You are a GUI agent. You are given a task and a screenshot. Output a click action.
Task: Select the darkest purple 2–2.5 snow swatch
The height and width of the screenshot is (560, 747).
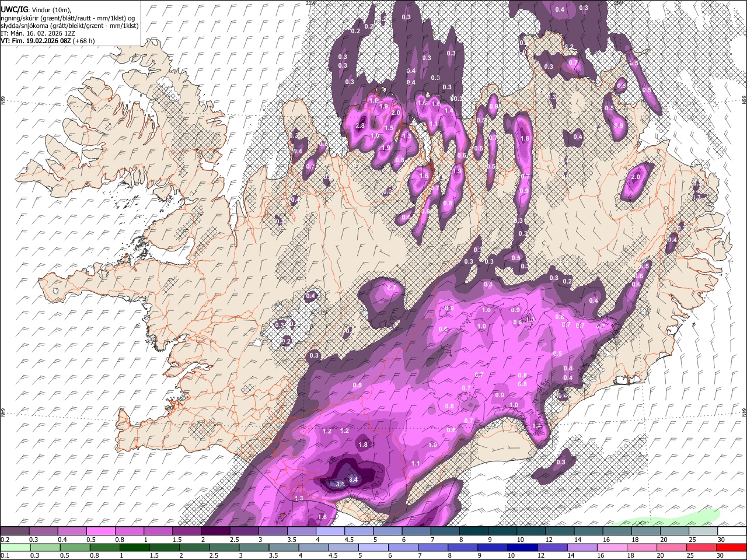(215, 531)
